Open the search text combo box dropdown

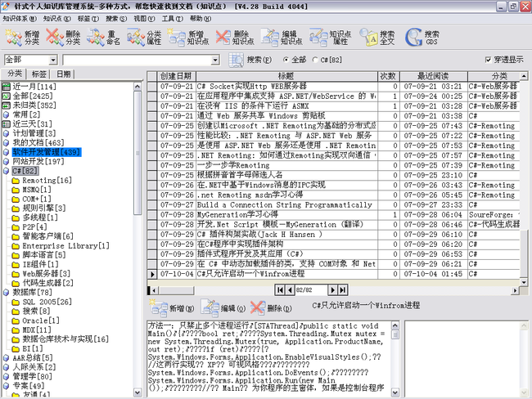pyautogui.click(x=215, y=61)
